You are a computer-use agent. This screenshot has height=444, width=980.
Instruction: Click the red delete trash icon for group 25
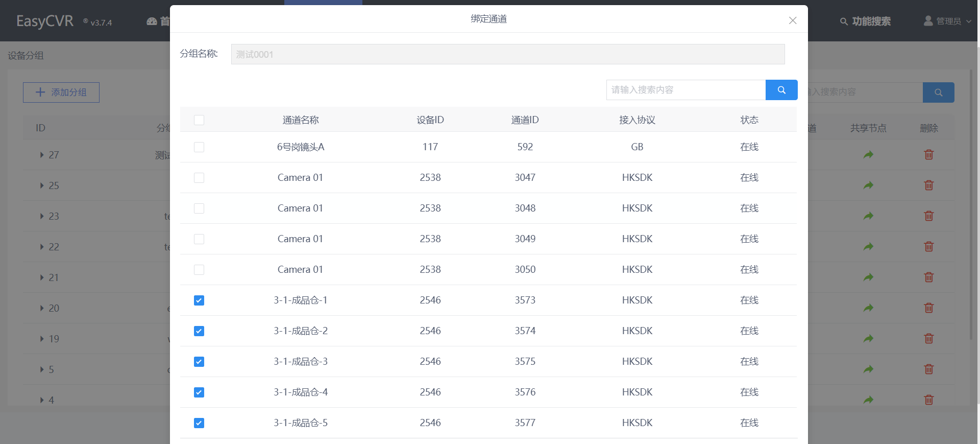(x=928, y=185)
